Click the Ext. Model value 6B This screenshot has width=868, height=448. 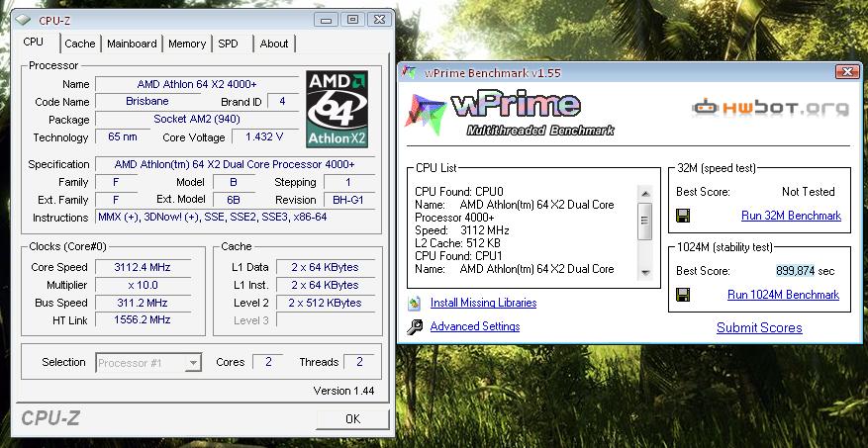pos(235,200)
